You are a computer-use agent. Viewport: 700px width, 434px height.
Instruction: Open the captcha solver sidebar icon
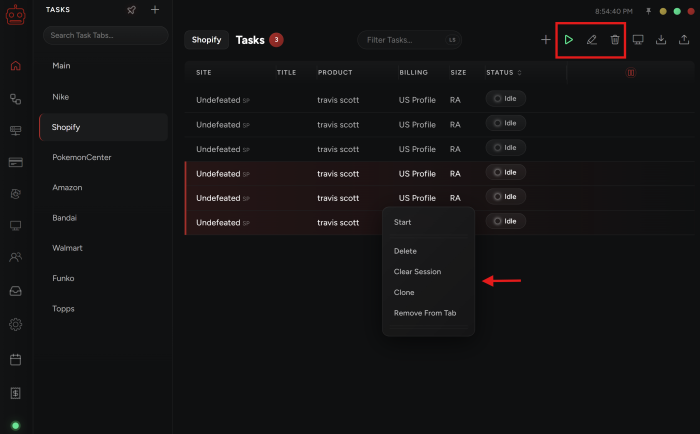click(16, 194)
